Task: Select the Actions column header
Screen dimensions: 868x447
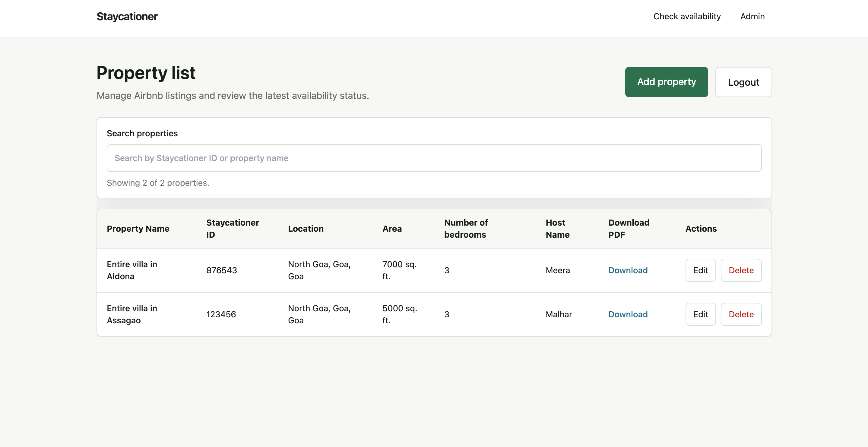Action: (701, 229)
